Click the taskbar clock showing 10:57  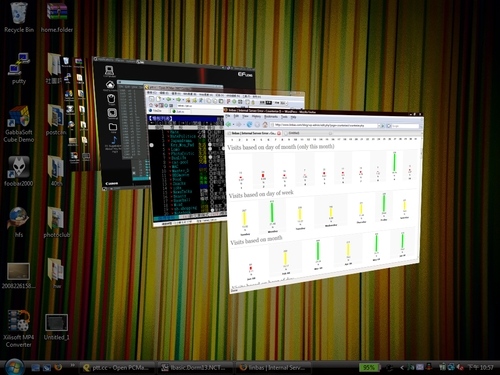point(480,368)
